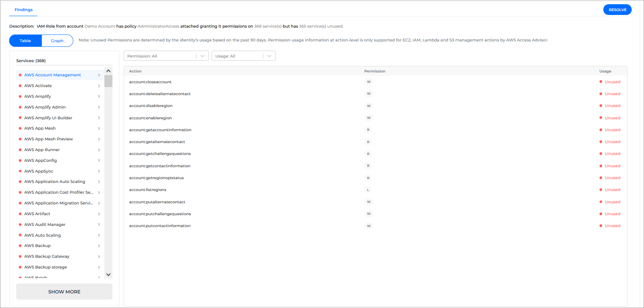
Task: Click the W badge for account:disableregion
Action: click(368, 106)
